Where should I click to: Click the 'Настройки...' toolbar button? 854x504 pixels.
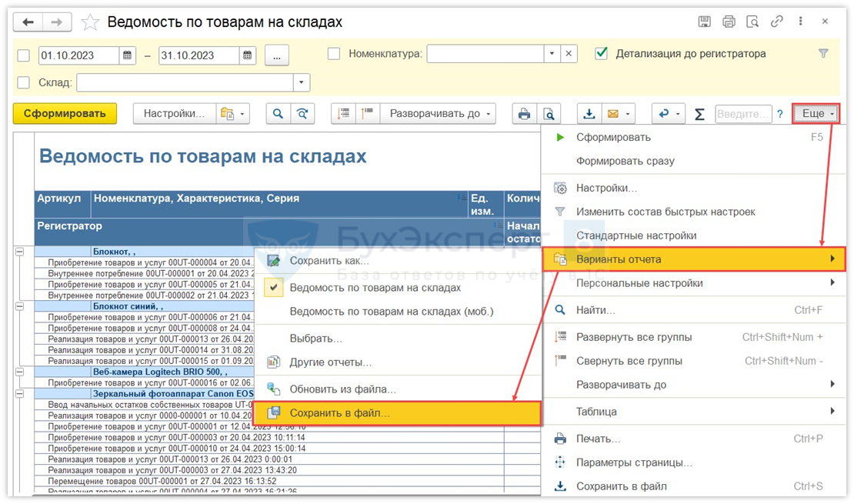pos(174,114)
